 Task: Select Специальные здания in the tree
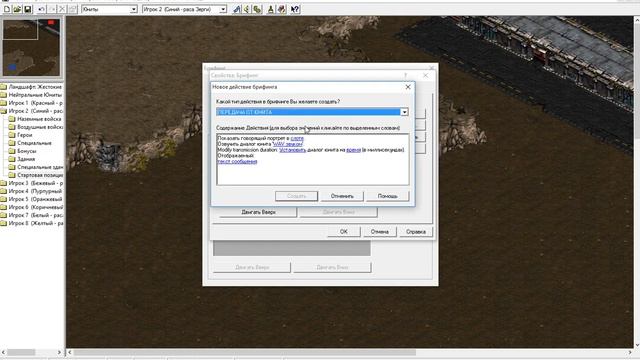pyautogui.click(x=40, y=167)
